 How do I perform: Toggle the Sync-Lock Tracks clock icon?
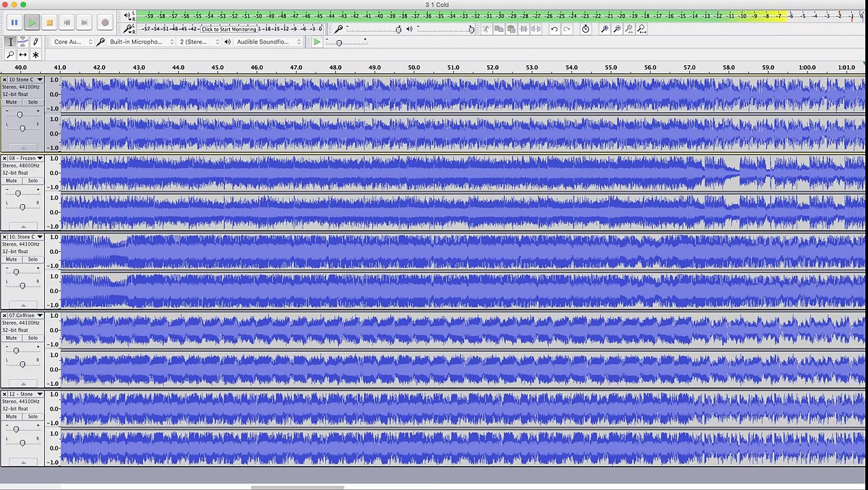coord(586,29)
